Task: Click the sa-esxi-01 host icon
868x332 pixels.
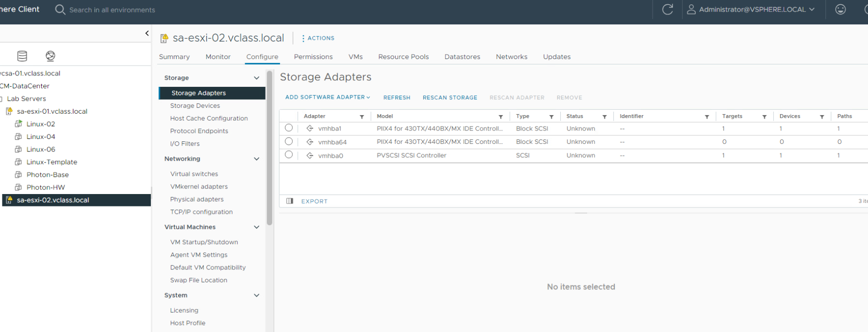Action: pyautogui.click(x=9, y=111)
